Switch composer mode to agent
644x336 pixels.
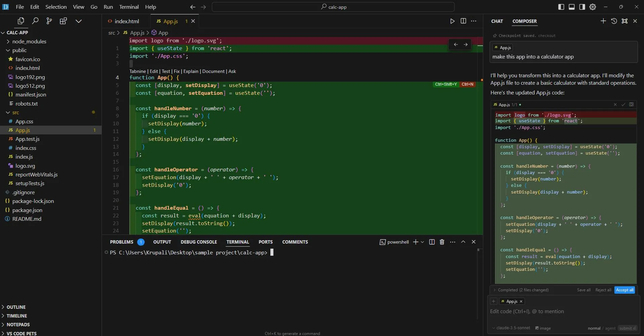click(610, 328)
